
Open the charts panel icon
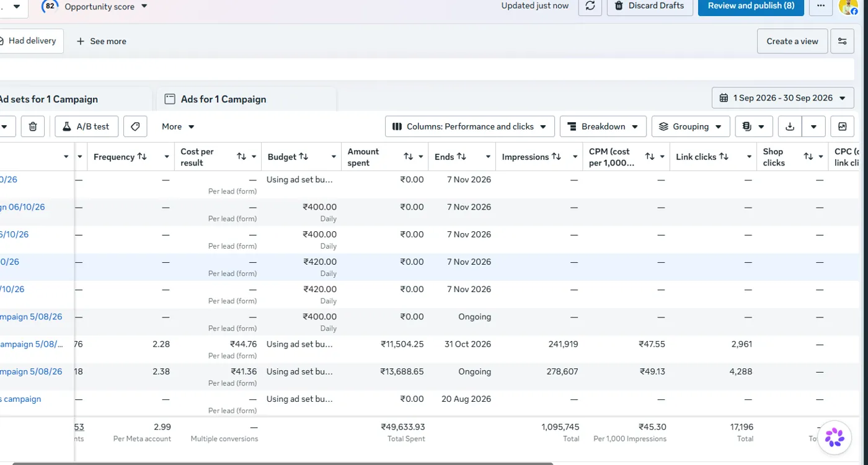(x=842, y=126)
